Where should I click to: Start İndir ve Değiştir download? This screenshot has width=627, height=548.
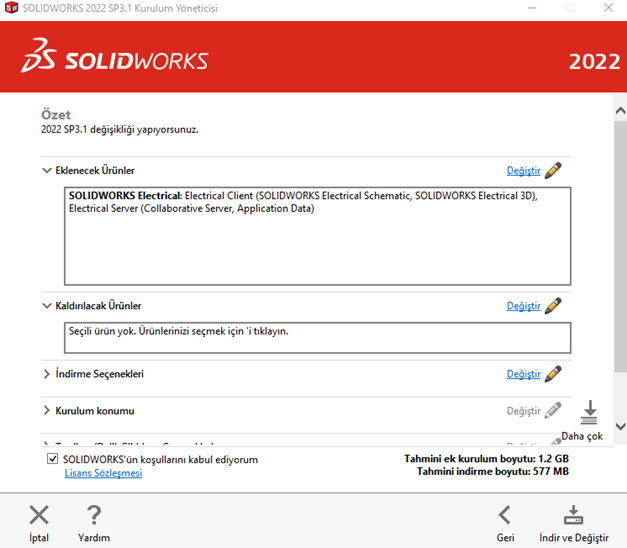573,515
